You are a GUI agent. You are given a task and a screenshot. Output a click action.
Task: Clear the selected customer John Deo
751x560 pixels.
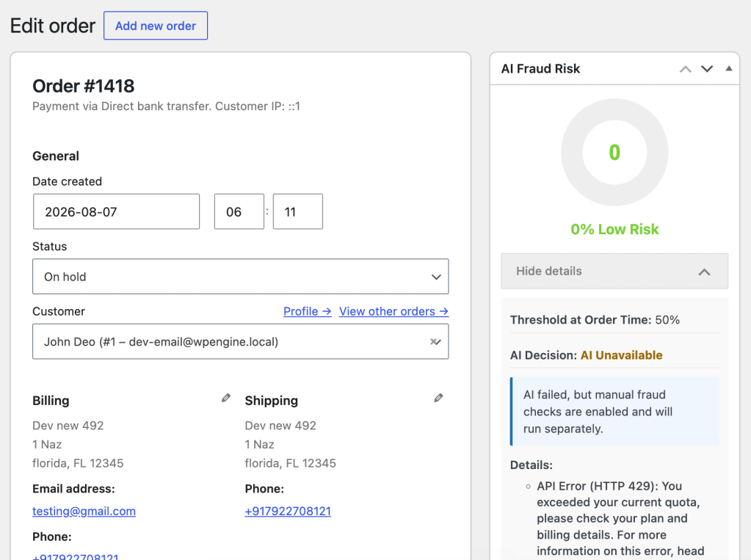(435, 341)
